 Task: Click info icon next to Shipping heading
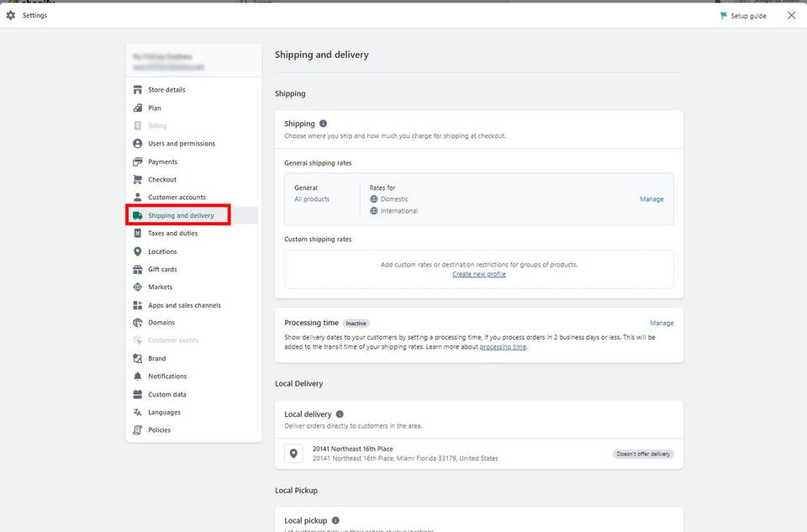323,124
